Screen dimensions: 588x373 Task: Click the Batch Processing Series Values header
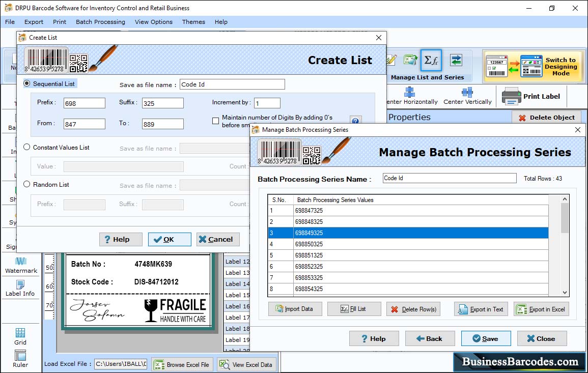pyautogui.click(x=421, y=200)
